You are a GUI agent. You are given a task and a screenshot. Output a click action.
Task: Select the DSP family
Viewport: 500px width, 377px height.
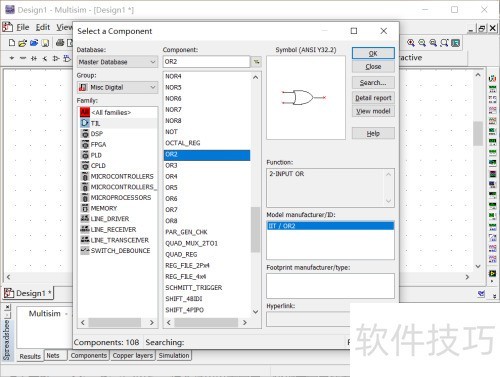pos(118,134)
